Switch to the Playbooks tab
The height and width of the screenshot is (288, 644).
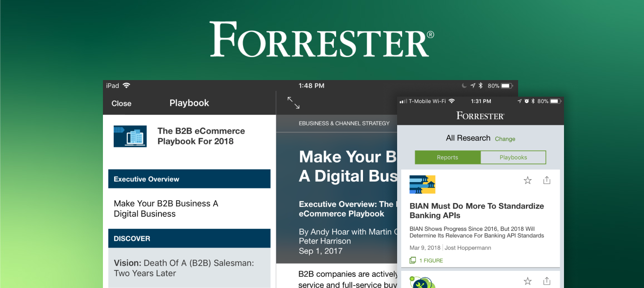coord(513,157)
